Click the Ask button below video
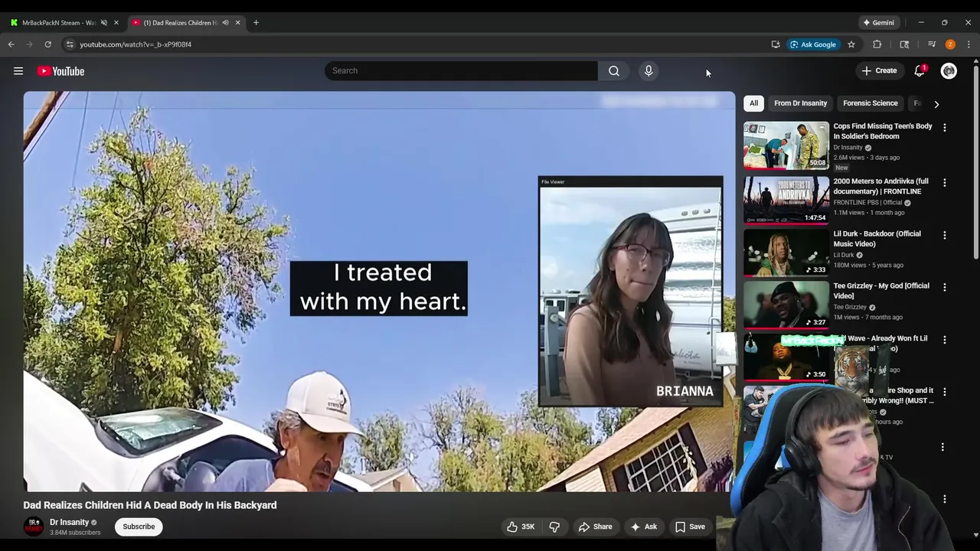980x551 pixels. click(x=643, y=527)
